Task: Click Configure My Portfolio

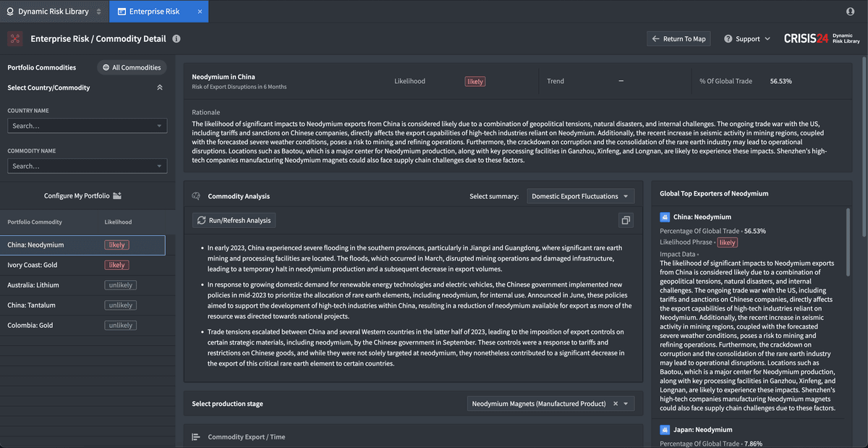Action: pos(82,196)
